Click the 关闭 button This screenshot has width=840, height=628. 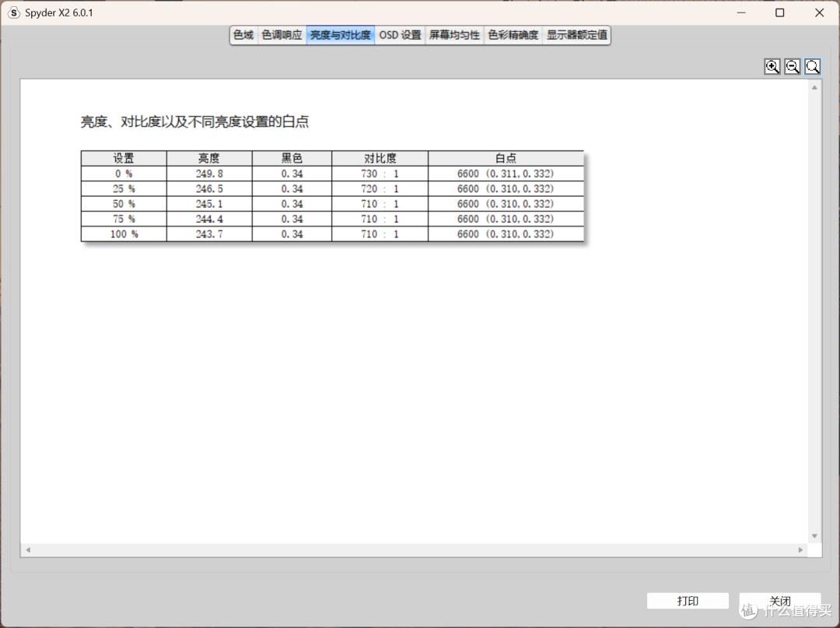click(x=780, y=602)
